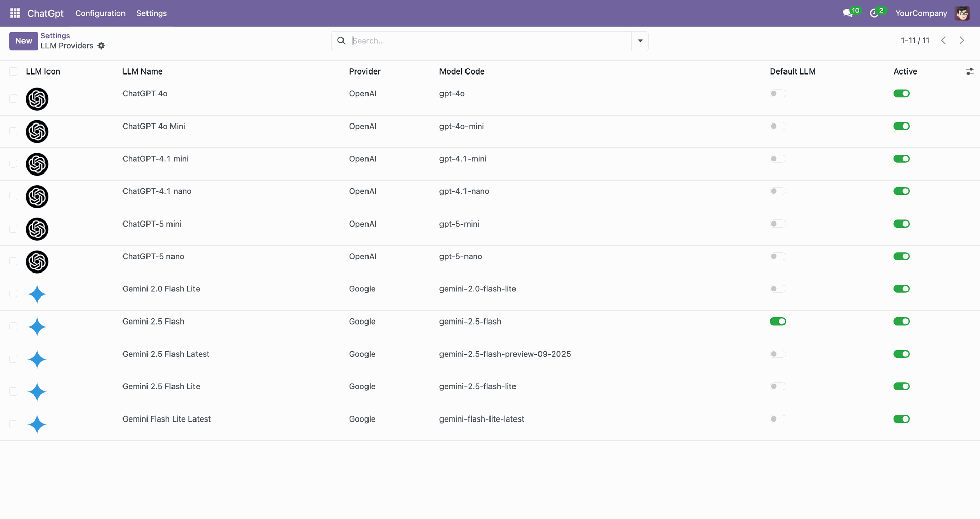The width and height of the screenshot is (980, 519).
Task: Open the ChatGPT-4.1 nano record name
Action: tap(157, 191)
